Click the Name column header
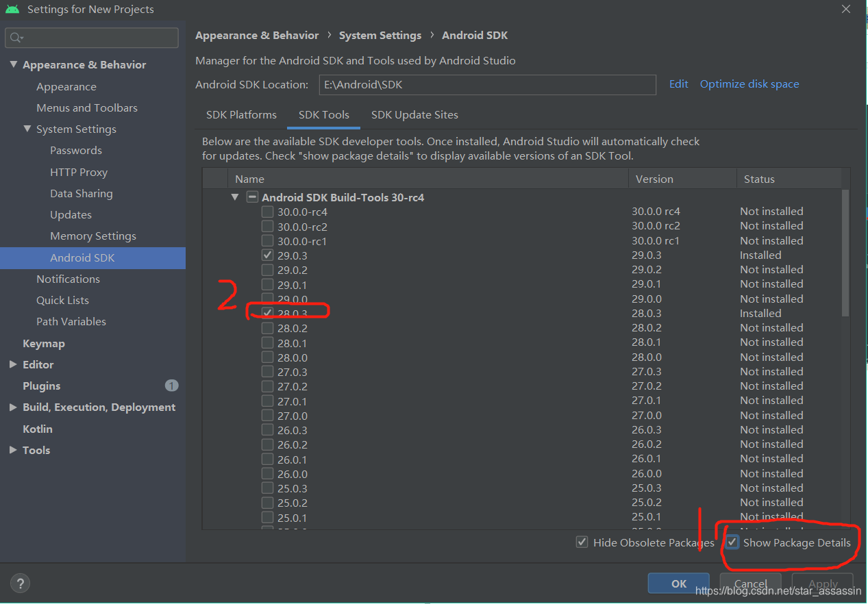The height and width of the screenshot is (604, 868). point(428,179)
